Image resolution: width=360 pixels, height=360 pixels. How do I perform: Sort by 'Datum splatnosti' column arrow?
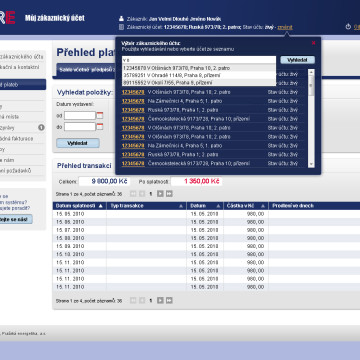coord(101,206)
